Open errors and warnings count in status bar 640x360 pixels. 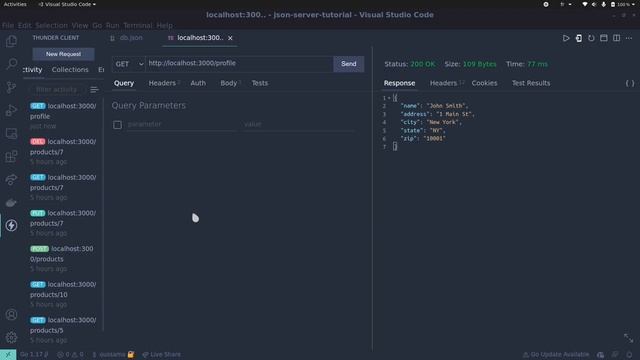coord(70,355)
